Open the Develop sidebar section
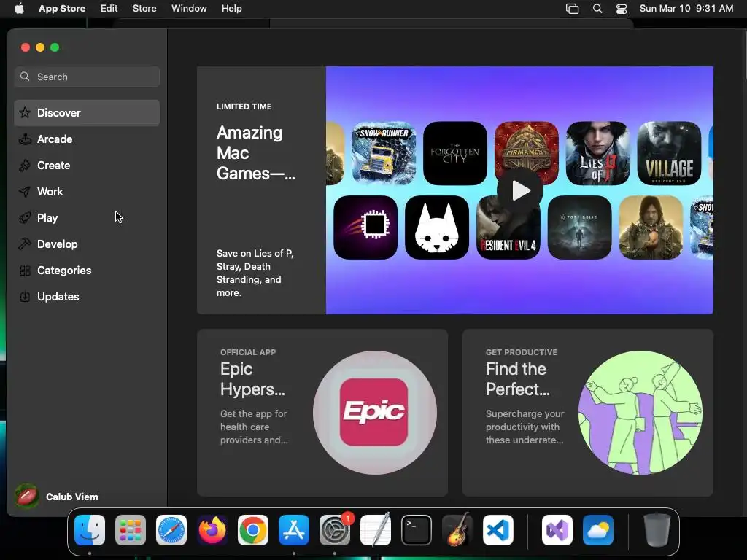This screenshot has height=560, width=747. point(87,244)
